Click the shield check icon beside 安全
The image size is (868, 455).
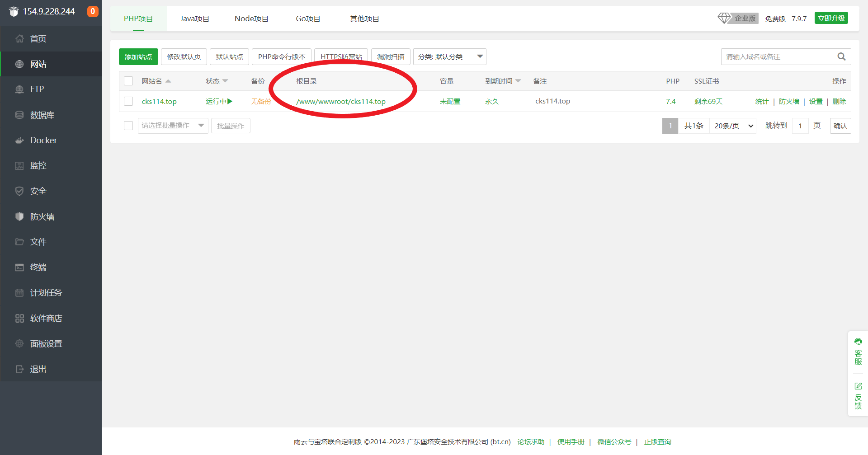19,191
